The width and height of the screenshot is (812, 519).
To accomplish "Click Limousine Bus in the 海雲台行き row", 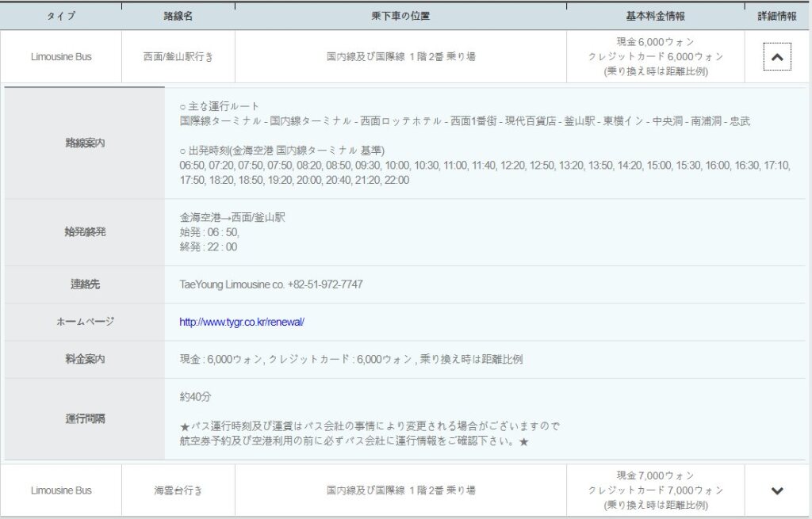I will 61,490.
